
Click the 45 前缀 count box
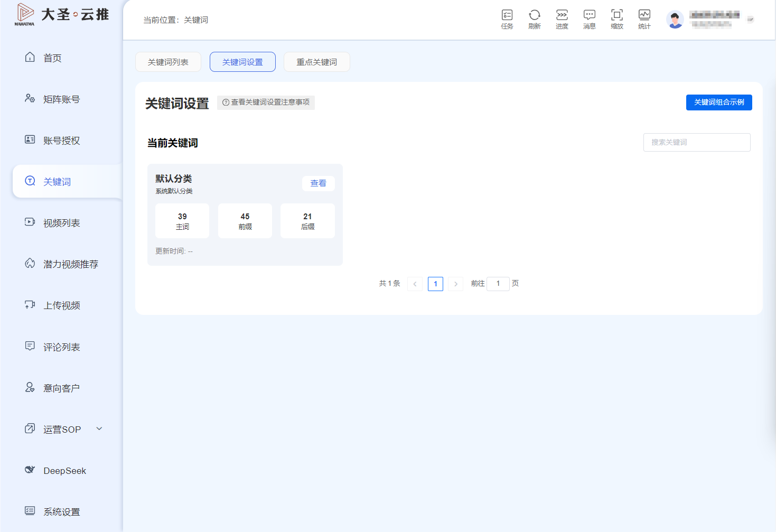coord(245,221)
